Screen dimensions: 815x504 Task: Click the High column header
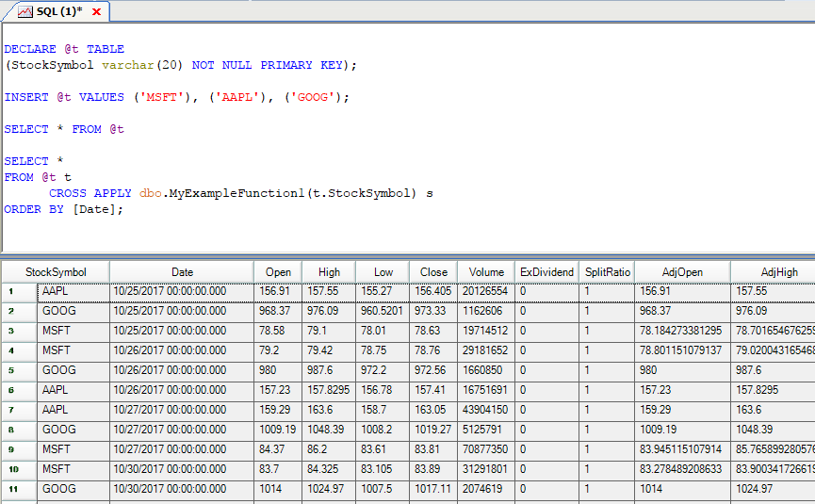(329, 272)
